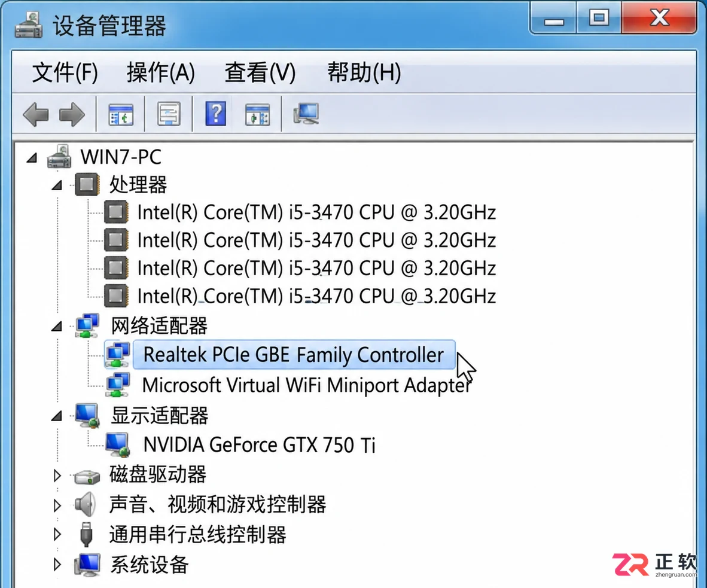Select the 声音、视频和游戏控制器 label

point(218,505)
